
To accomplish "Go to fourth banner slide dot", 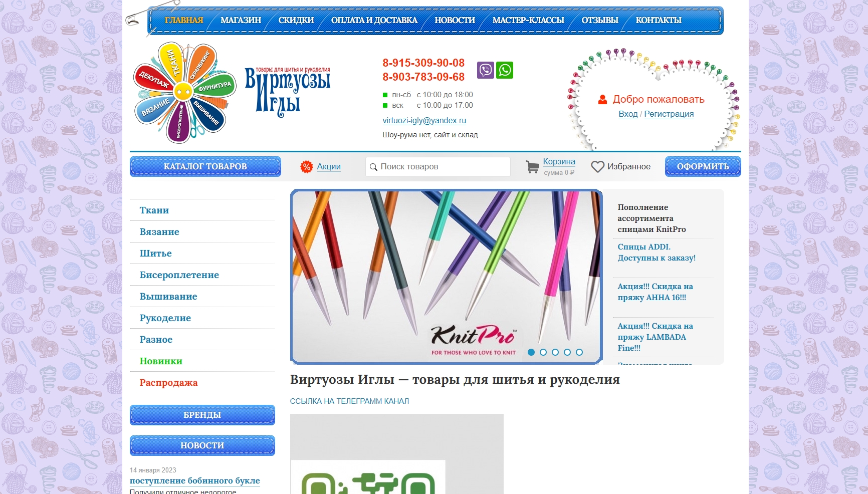I will 567,352.
